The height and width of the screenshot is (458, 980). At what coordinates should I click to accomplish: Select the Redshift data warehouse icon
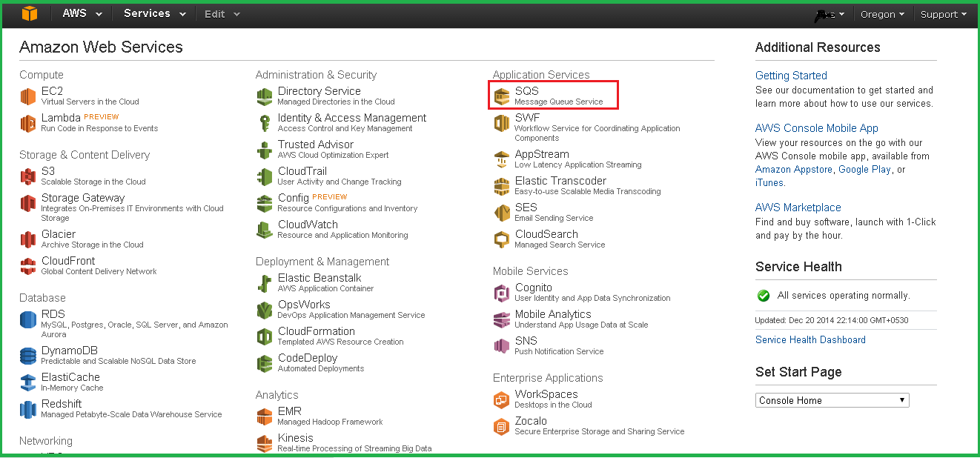pos(28,408)
